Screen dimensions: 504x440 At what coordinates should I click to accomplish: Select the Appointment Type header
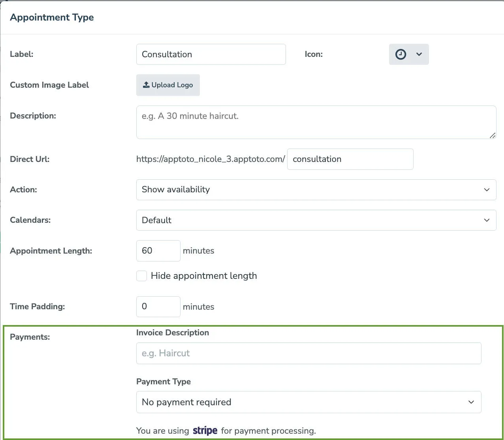pos(52,17)
